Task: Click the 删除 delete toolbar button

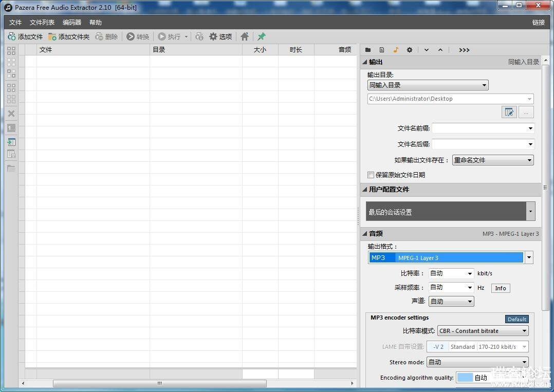Action: point(107,36)
